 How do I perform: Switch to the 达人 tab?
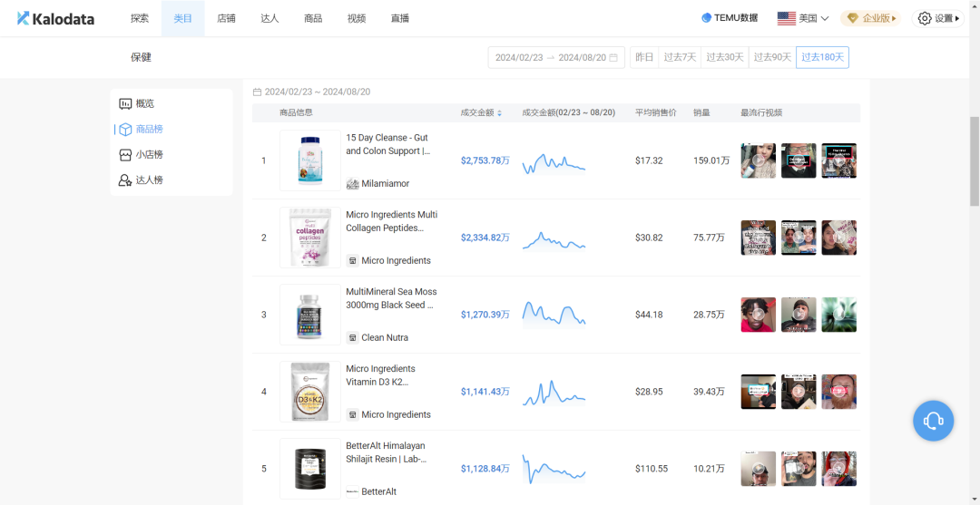click(x=269, y=18)
